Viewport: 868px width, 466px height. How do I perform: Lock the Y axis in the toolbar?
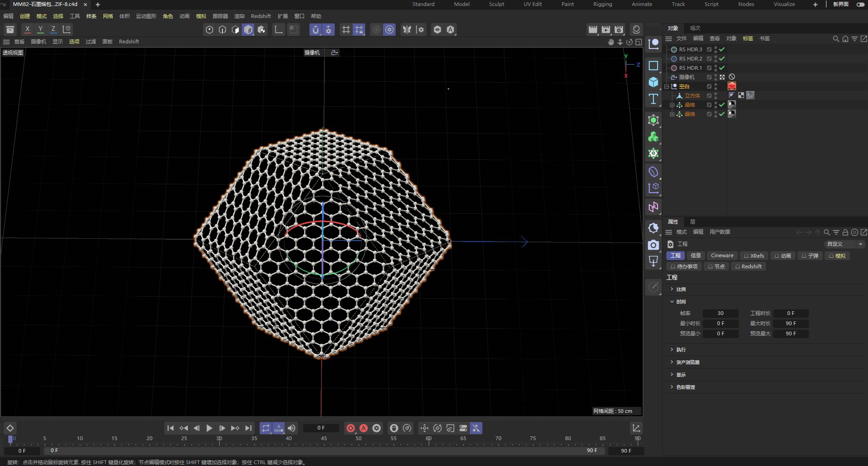click(x=41, y=29)
